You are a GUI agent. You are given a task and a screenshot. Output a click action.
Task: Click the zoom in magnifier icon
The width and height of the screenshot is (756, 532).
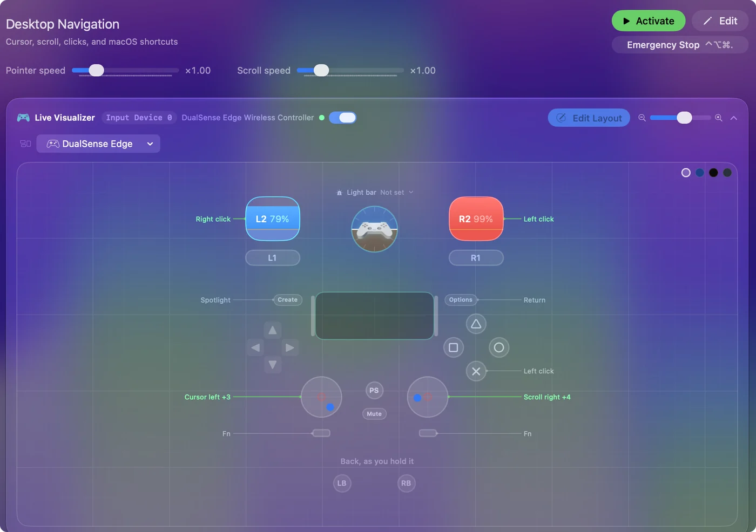(719, 118)
